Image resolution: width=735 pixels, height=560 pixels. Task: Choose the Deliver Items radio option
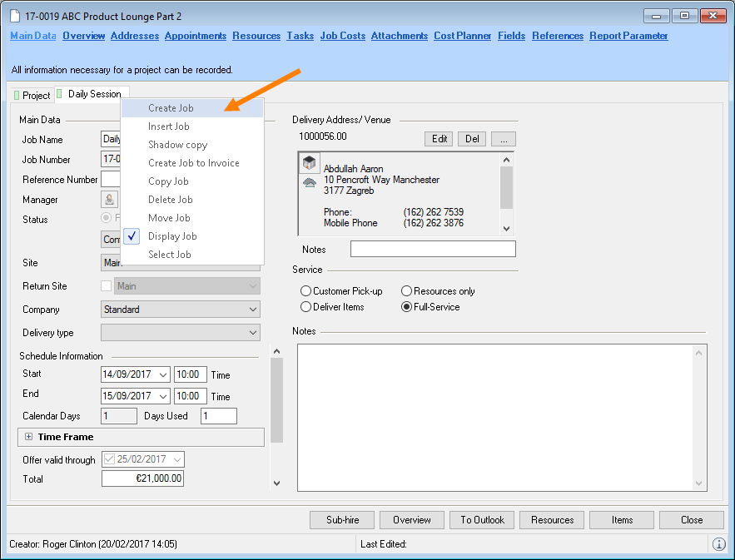(306, 307)
